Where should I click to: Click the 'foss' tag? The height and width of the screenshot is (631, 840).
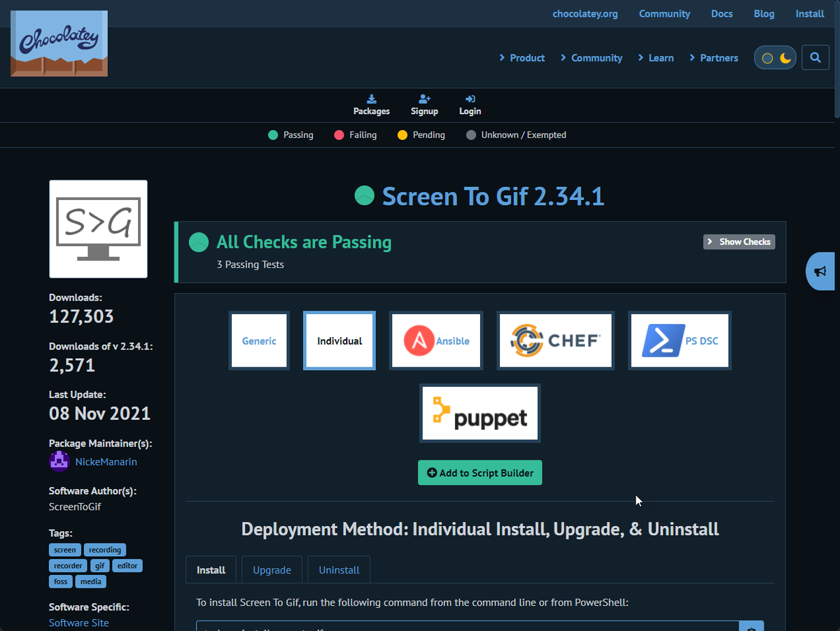pos(61,581)
